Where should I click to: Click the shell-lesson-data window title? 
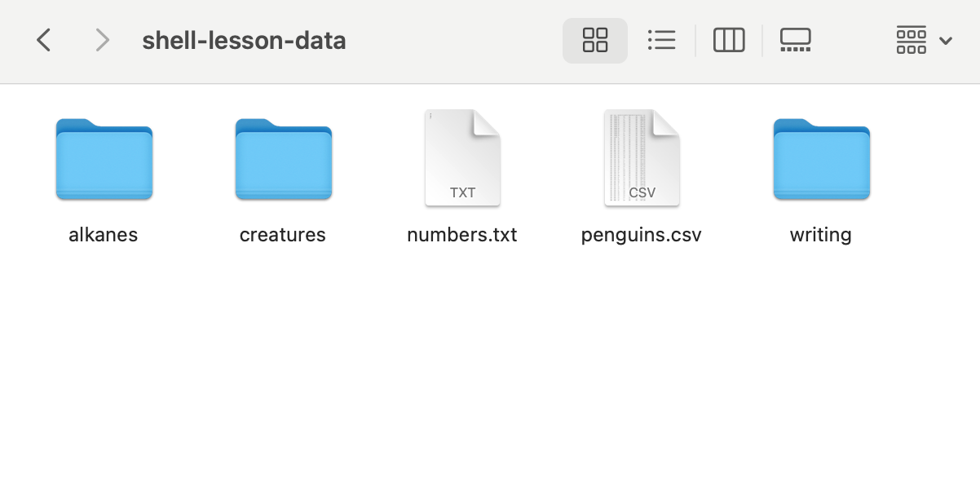[x=244, y=40]
